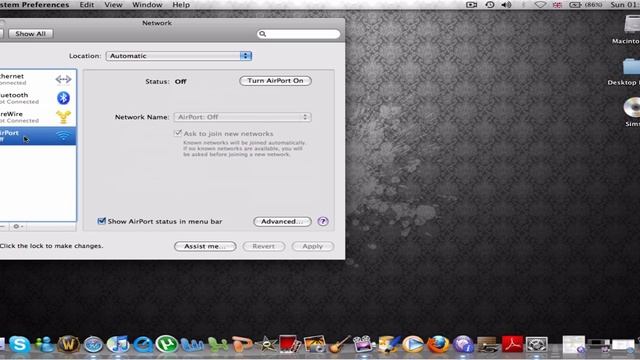This screenshot has height=360, width=640.
Task: Open the Location Automatic dropdown
Action: point(179,56)
